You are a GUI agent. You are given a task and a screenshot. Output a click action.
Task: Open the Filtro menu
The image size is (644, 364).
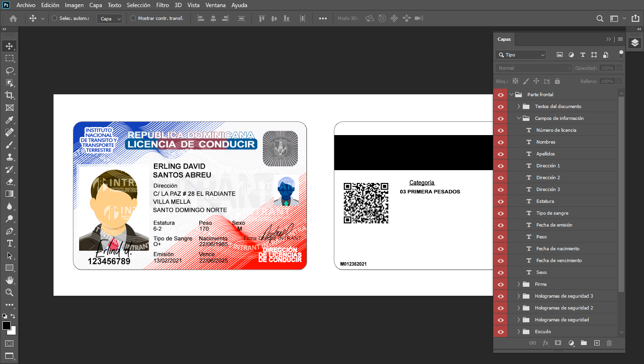coord(162,5)
